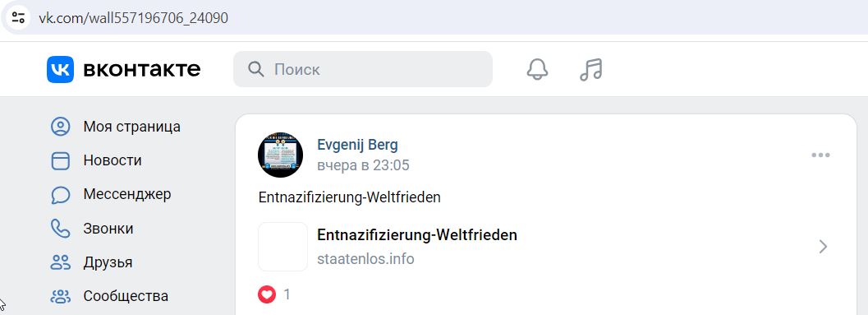Open the staatenlos.info link
The width and height of the screenshot is (868, 315).
(365, 259)
